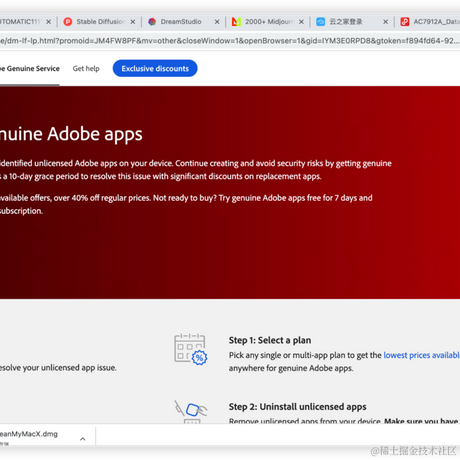This screenshot has width=460, height=460.
Task: Close the Stable Diffusion tab
Action: pyautogui.click(x=133, y=22)
